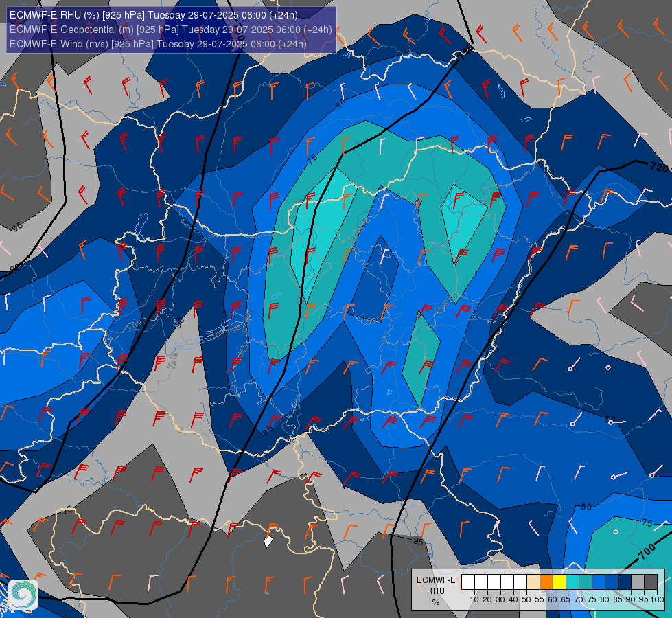This screenshot has width=672, height=618.
Task: Click the legend tick value "100"
Action: (657, 599)
